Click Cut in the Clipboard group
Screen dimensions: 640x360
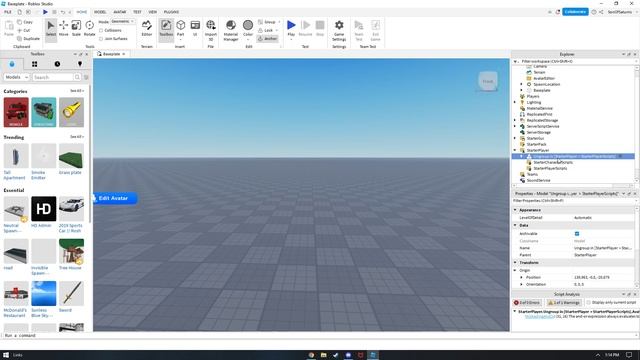click(24, 30)
